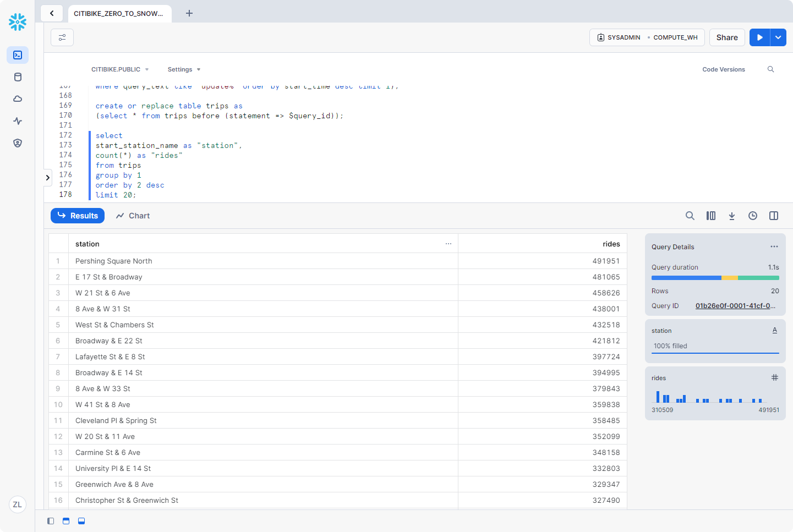The width and height of the screenshot is (793, 532).
Task: Open the Admin shield icon in sidebar
Action: tap(18, 143)
